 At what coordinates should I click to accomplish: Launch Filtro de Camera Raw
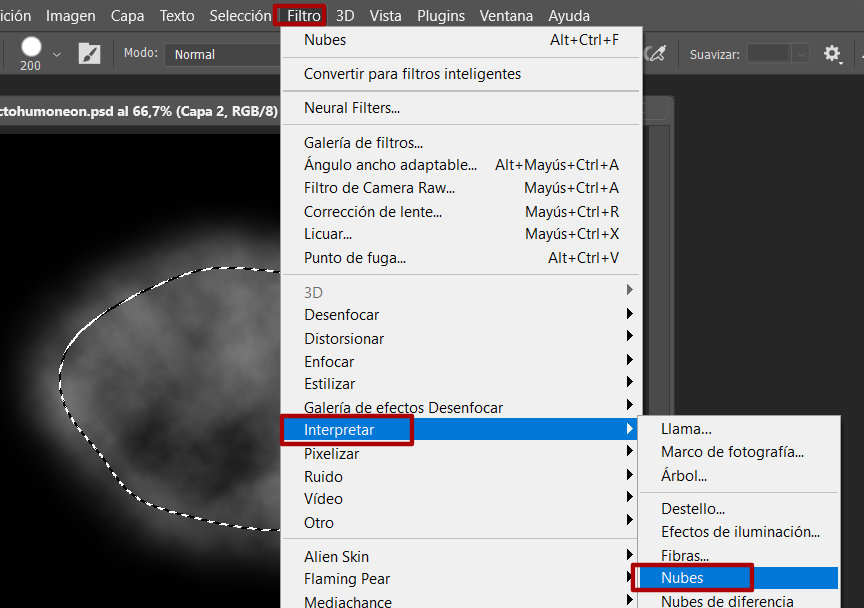coord(379,188)
